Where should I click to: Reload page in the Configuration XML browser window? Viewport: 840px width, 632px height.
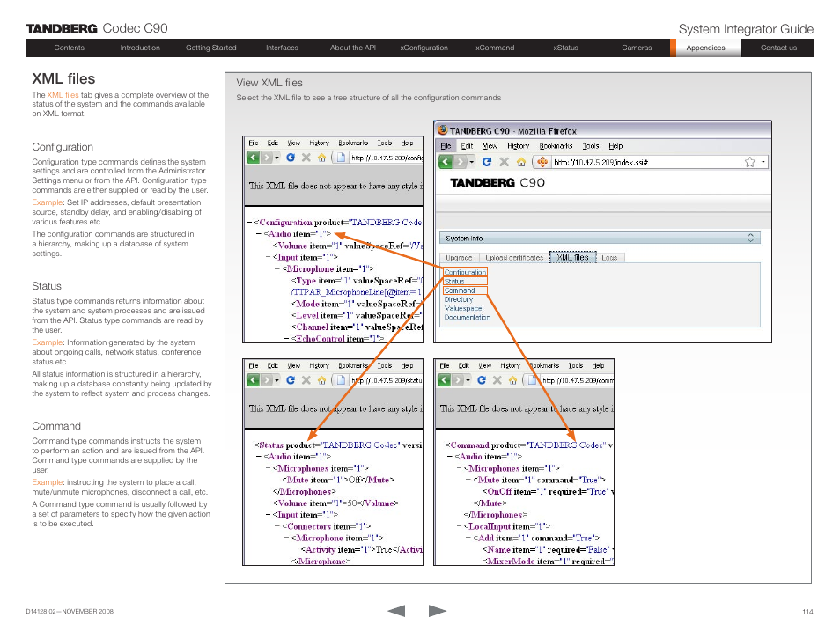(291, 158)
